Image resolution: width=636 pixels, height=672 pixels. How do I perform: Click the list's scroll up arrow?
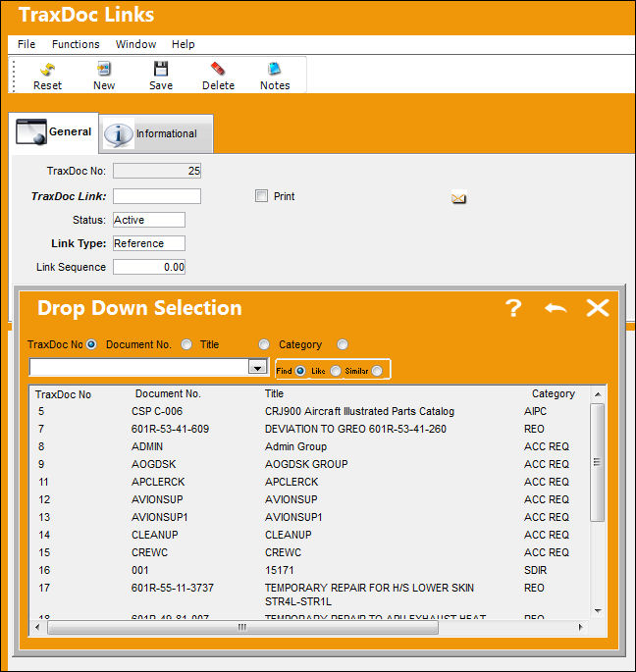click(598, 394)
